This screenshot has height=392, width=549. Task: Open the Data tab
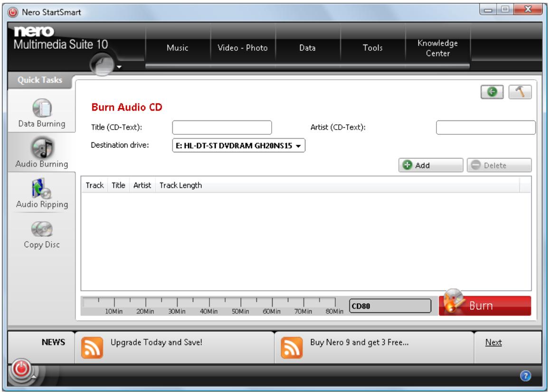(307, 48)
